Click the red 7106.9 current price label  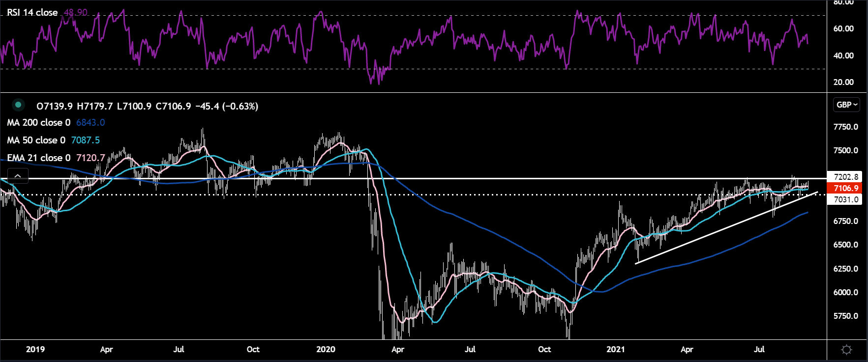pyautogui.click(x=845, y=188)
